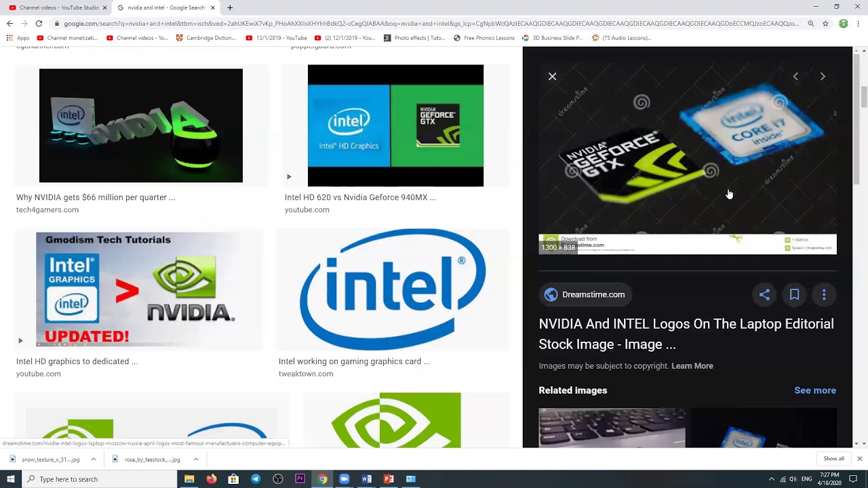868x488 pixels.
Task: Click the address bar URL field
Action: [x=431, y=23]
